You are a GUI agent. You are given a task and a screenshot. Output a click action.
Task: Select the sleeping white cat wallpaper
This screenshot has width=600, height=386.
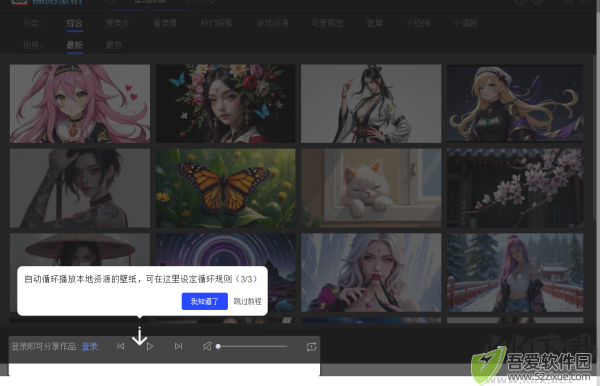pos(371,188)
